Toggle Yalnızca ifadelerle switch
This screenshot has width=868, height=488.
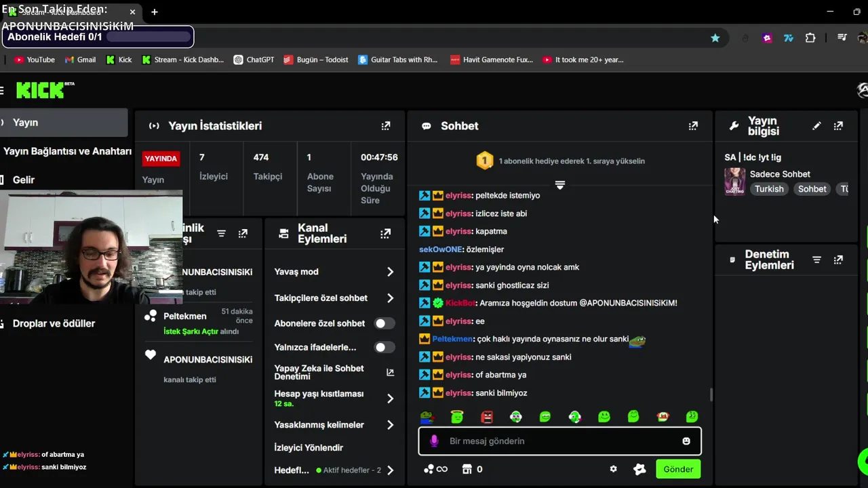(384, 347)
